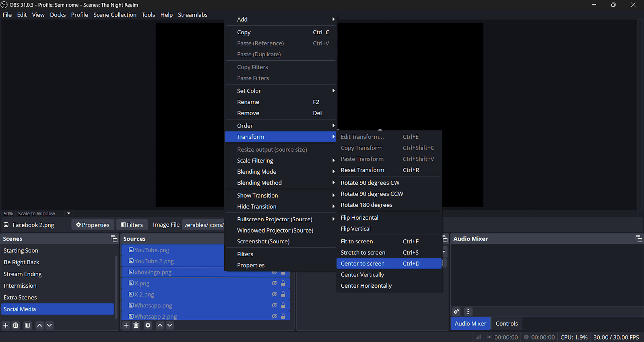Move source down in Sources list
The width and height of the screenshot is (644, 342).
[170, 325]
